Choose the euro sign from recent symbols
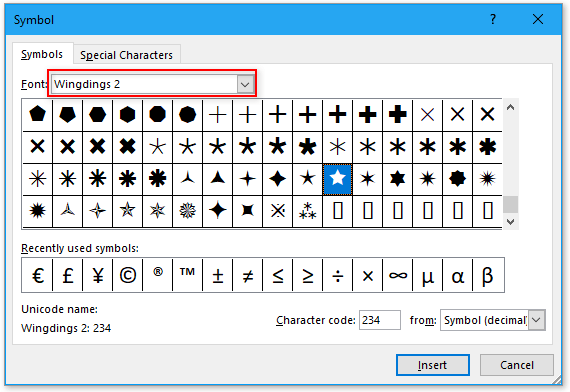This screenshot has height=392, width=570. click(x=37, y=275)
